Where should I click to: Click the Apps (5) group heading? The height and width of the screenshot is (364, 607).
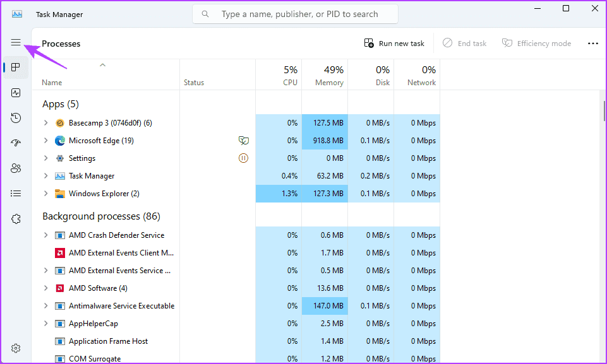tap(61, 104)
